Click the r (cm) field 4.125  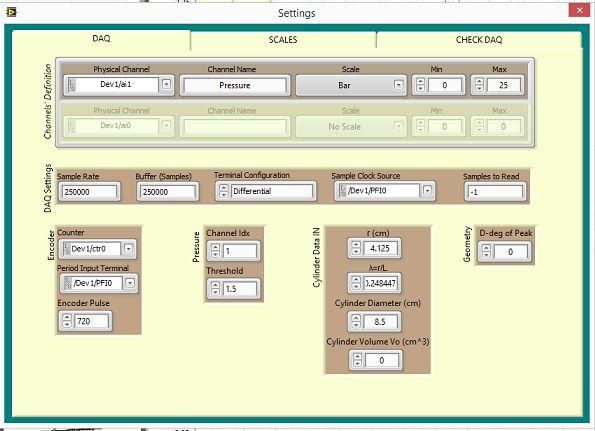[x=381, y=249]
